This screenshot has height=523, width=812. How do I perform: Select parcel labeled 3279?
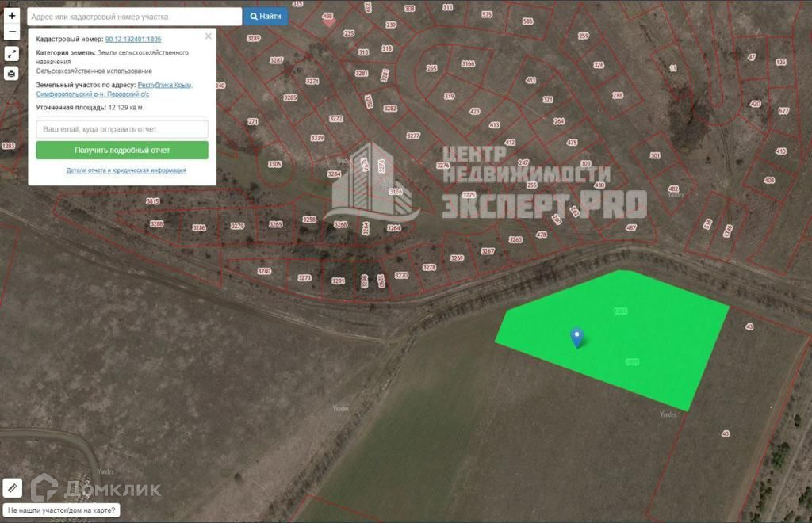point(237,226)
